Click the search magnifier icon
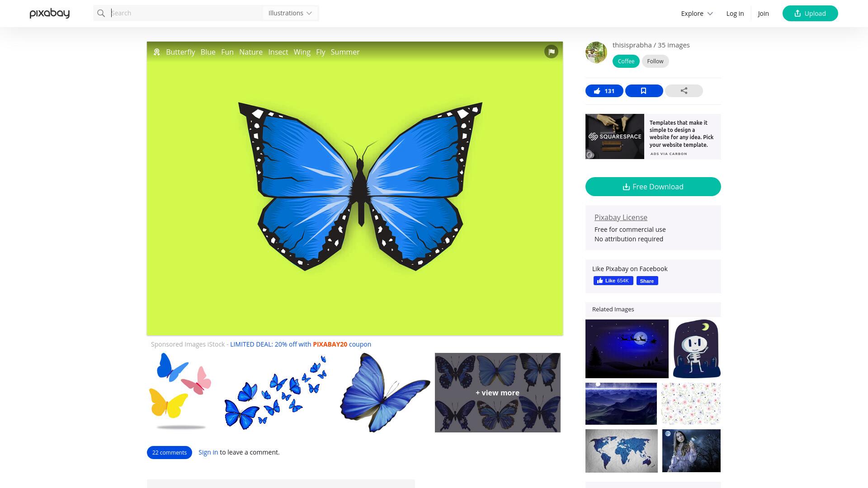 coord(101,13)
